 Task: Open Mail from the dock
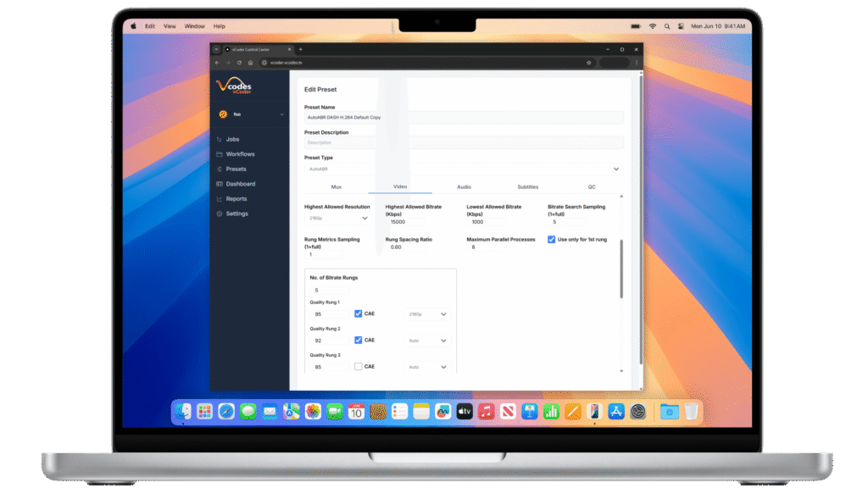[x=270, y=412]
